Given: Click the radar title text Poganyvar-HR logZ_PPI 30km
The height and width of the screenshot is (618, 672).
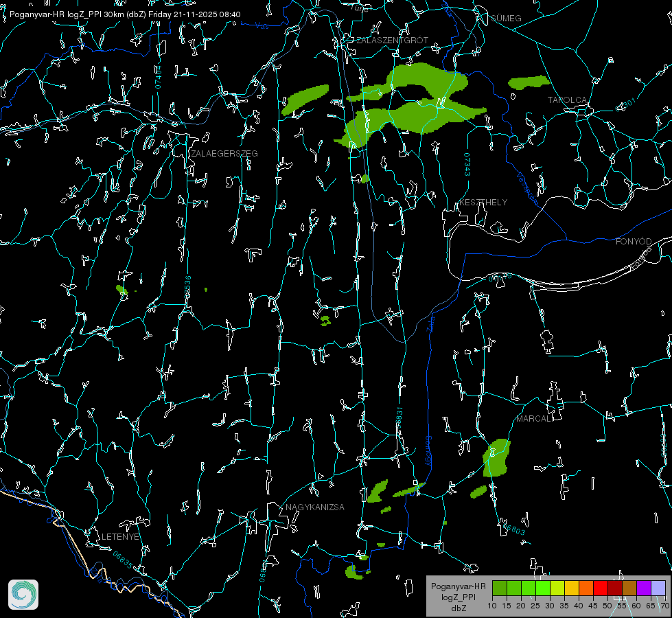Looking at the screenshot, I should (x=65, y=14).
